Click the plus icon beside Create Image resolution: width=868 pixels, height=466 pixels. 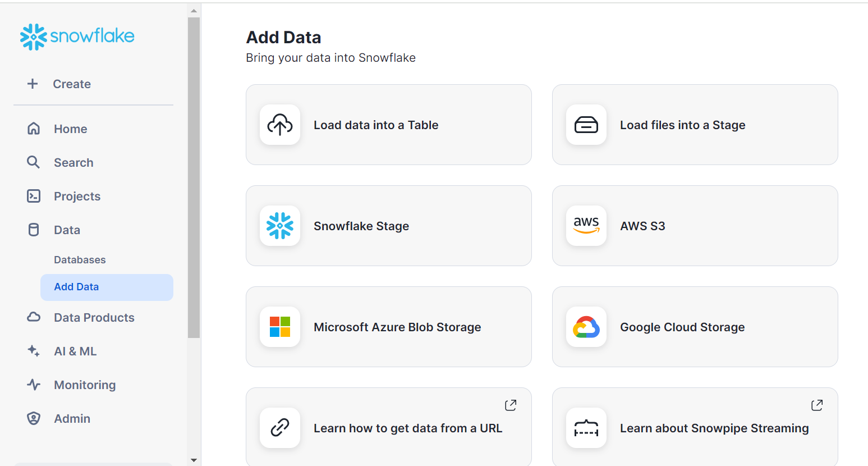(x=33, y=84)
